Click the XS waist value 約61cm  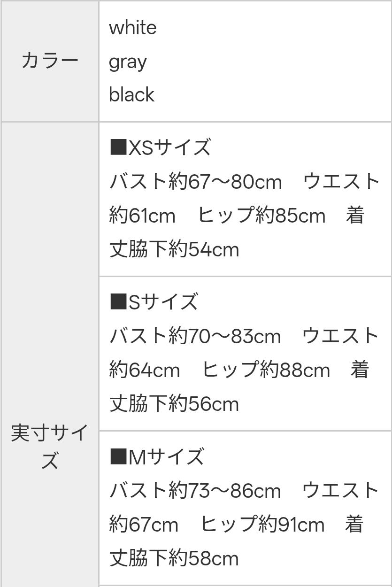[x=142, y=216]
